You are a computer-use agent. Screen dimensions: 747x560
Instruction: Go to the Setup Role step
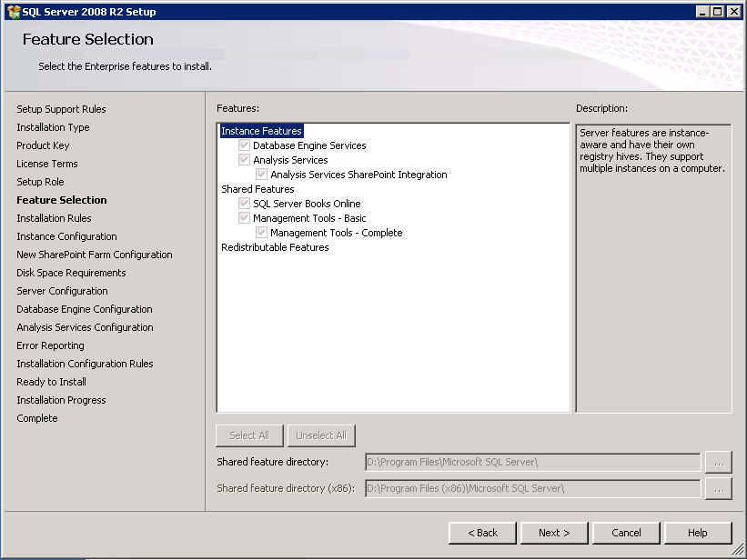pos(40,182)
